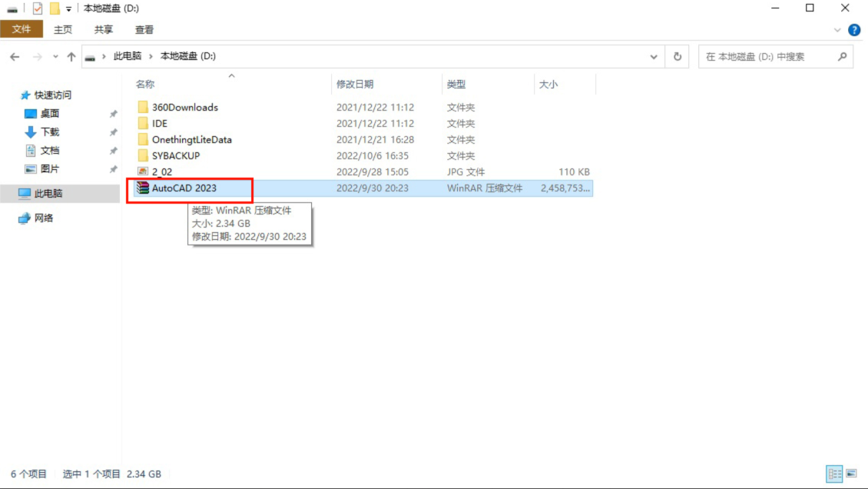Open the AutoCAD 2023 WinRAR archive
Viewport: 868px width, 489px height.
pos(184,188)
